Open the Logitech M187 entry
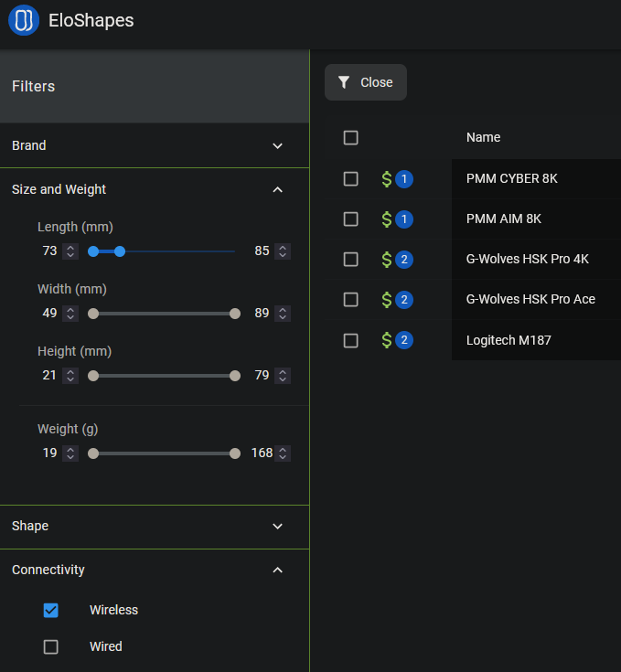The width and height of the screenshot is (621, 672). (x=509, y=340)
